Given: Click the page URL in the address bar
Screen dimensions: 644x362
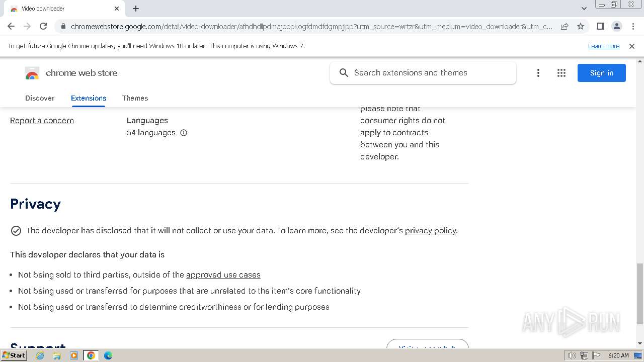Looking at the screenshot, I should pyautogui.click(x=312, y=26).
